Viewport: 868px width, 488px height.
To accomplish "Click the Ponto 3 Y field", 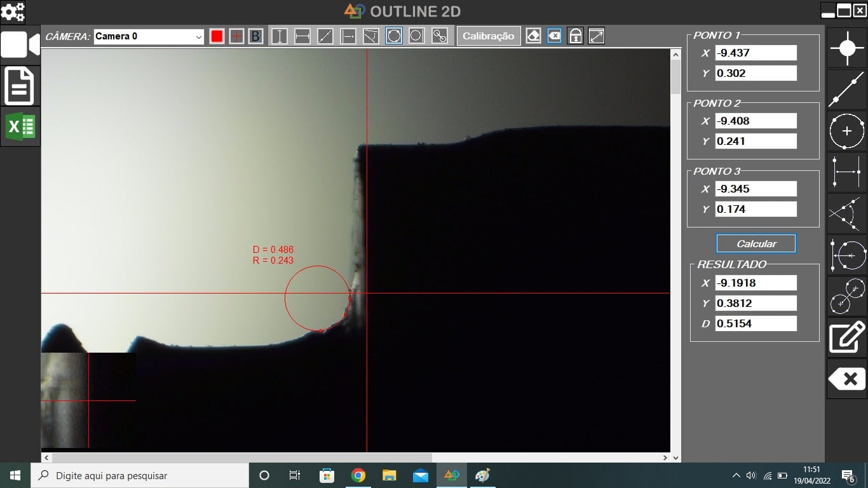I will (756, 209).
